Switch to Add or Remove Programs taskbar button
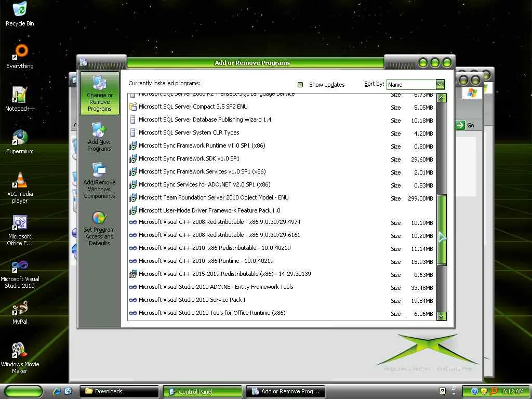532x399 pixels. [x=286, y=391]
